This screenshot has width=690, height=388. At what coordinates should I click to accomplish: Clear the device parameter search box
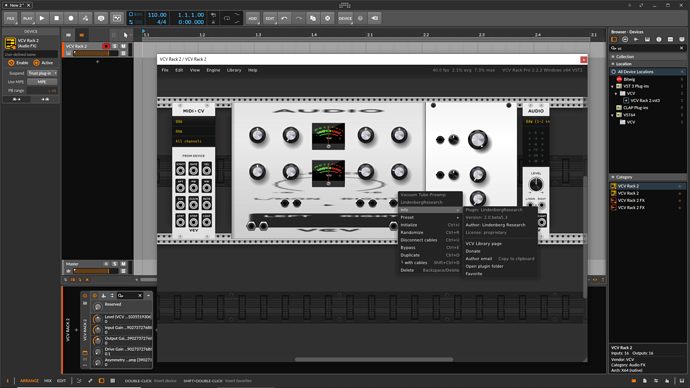pyautogui.click(x=140, y=296)
